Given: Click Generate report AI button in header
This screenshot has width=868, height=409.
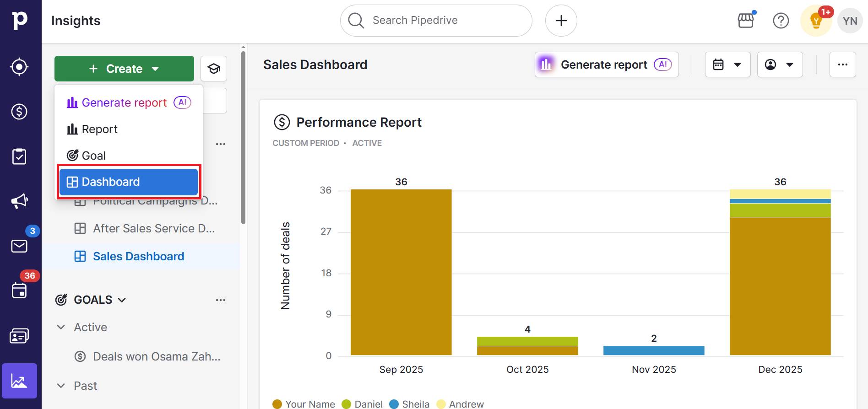Looking at the screenshot, I should click(x=607, y=65).
